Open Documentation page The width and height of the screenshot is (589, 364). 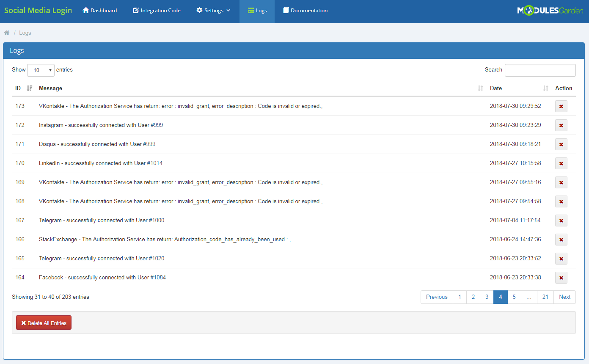[x=305, y=11]
